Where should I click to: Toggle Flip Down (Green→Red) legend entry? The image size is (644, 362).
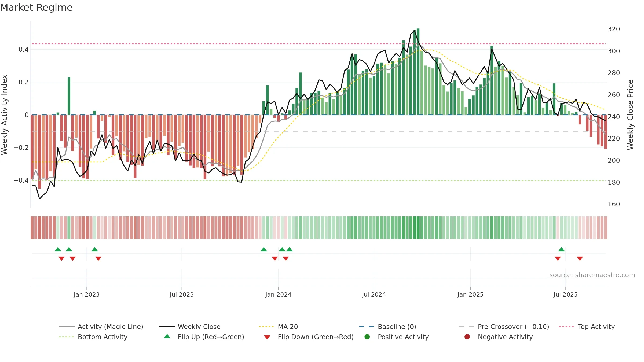coord(309,337)
